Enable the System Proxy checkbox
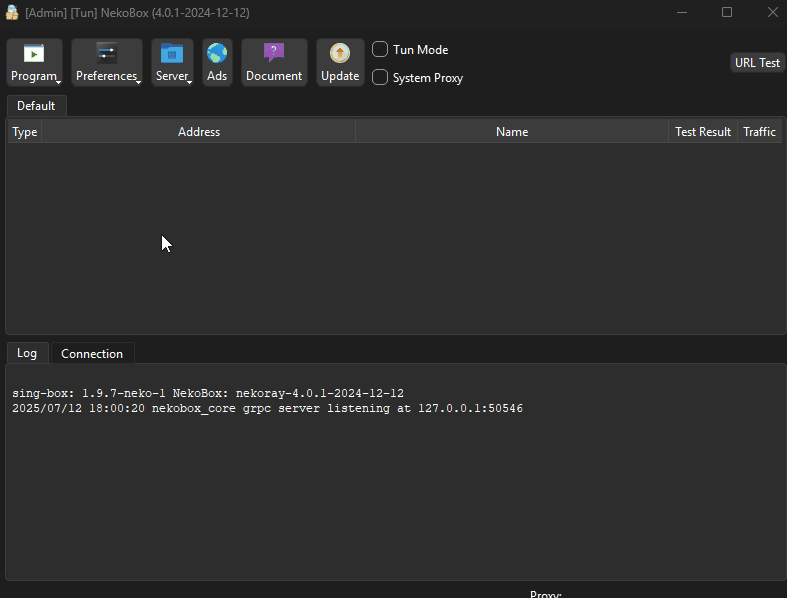Screen dimensions: 787x598 (381, 78)
